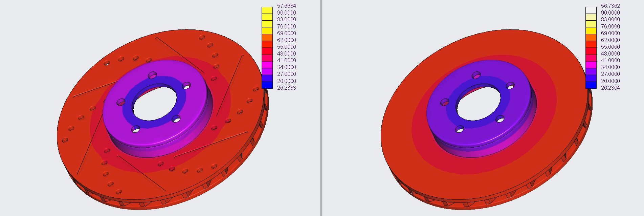
Task: Click the center bore of the plain disc
Action: (x=479, y=104)
